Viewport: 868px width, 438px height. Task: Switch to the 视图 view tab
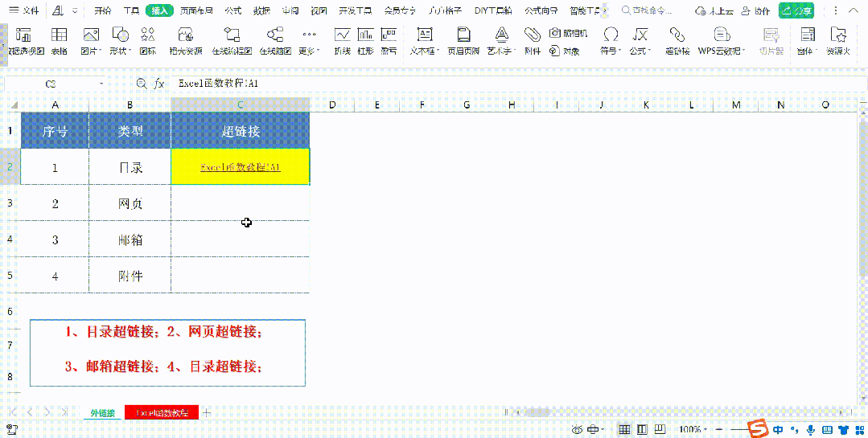[x=319, y=10]
